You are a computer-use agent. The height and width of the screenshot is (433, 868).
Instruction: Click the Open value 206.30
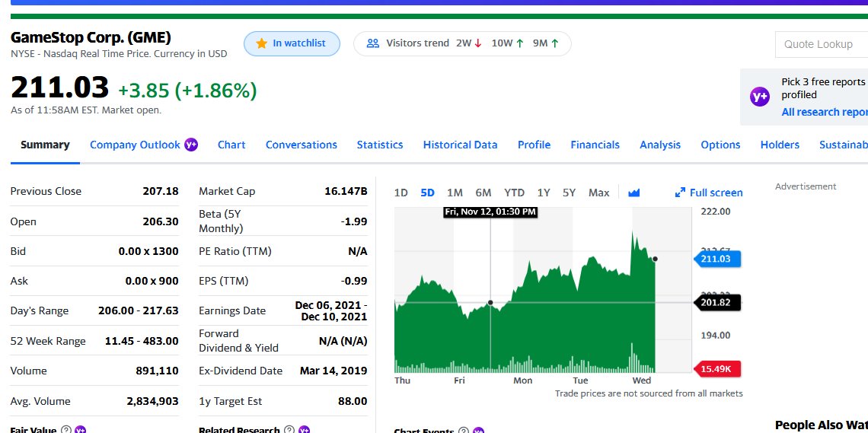161,221
